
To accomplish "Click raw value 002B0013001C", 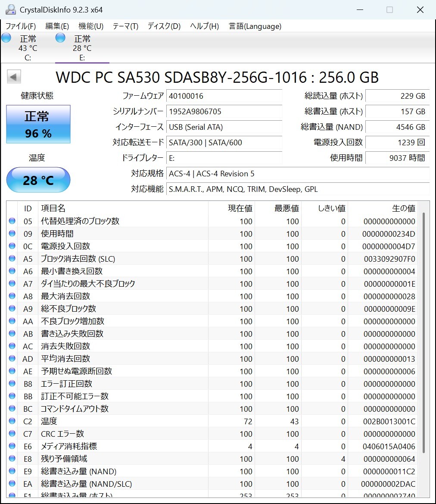I will [389, 421].
